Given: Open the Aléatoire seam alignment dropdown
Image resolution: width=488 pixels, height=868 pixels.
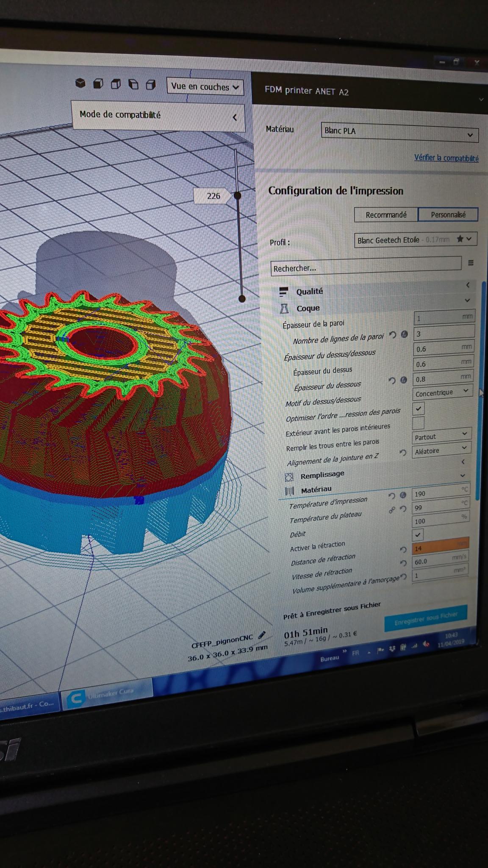Looking at the screenshot, I should 442,450.
